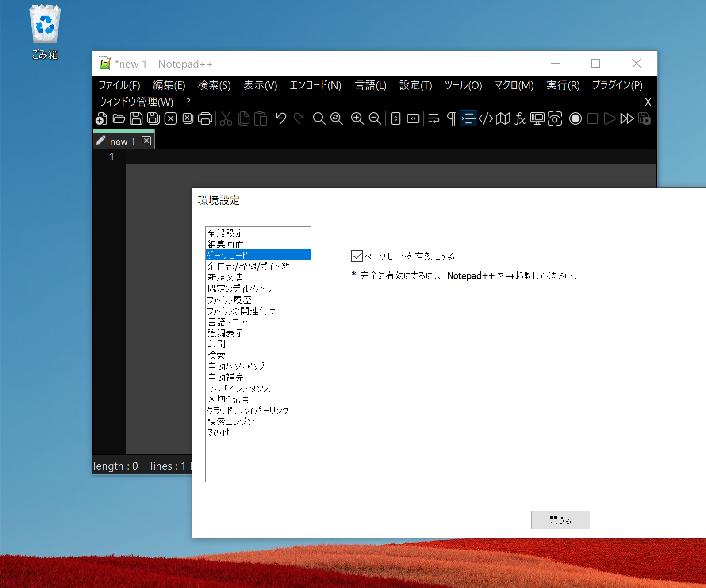Open the 表示(V) menu

(261, 85)
